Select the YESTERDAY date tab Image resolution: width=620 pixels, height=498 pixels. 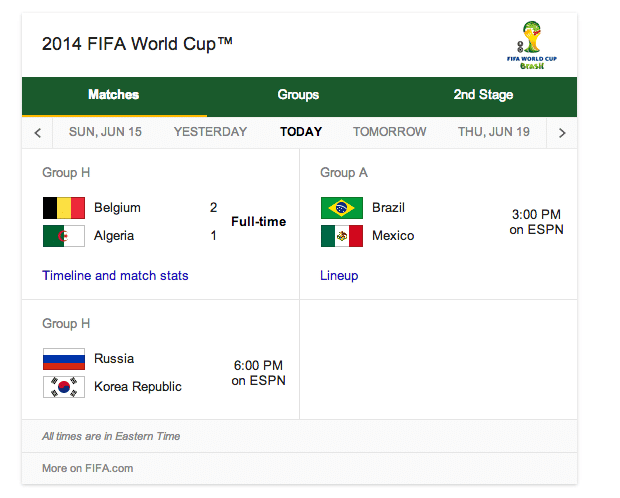210,132
